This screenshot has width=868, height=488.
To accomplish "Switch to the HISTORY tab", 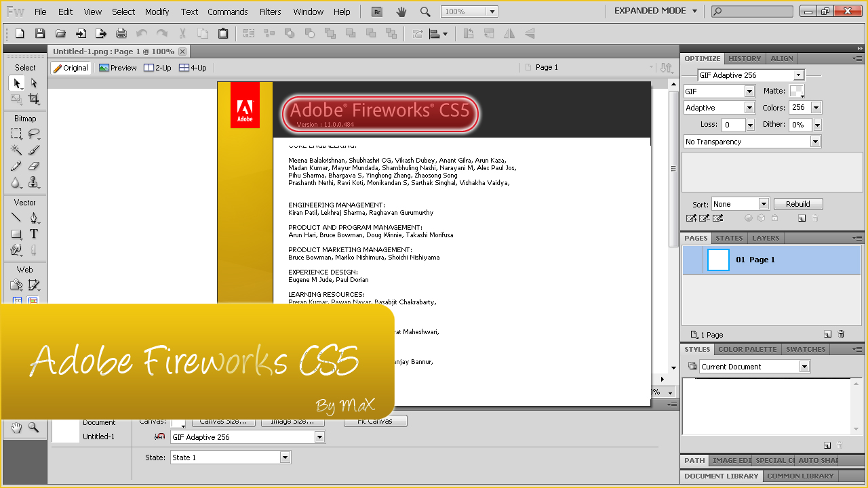I will pyautogui.click(x=745, y=58).
